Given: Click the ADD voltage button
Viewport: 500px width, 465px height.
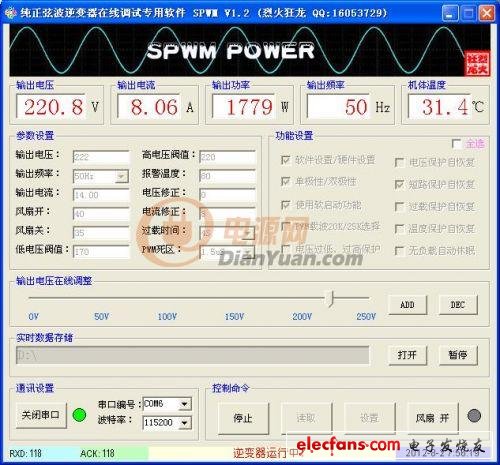Looking at the screenshot, I should (x=407, y=305).
